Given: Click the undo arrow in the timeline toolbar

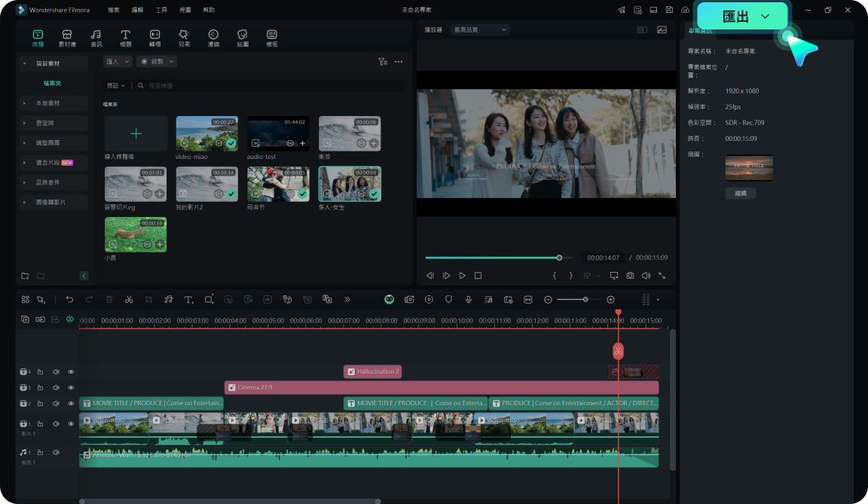Looking at the screenshot, I should coord(69,299).
